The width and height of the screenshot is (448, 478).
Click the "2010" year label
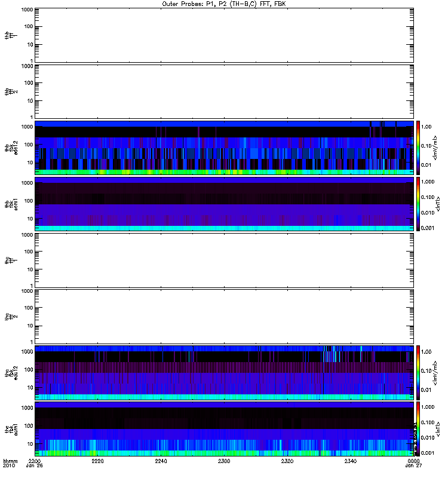coord(9,466)
